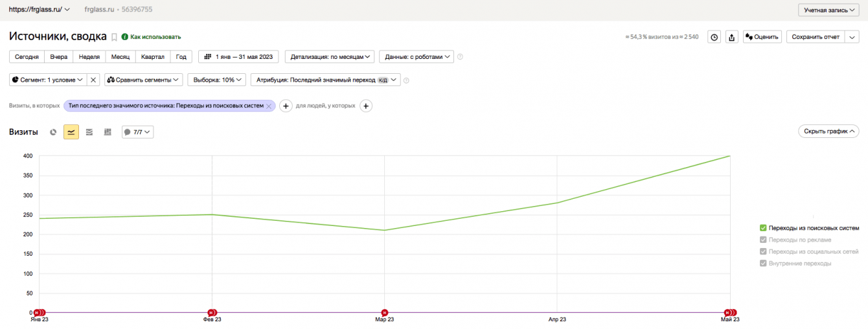The width and height of the screenshot is (868, 329).
Task: Select the Месяц period tab
Action: coord(120,57)
